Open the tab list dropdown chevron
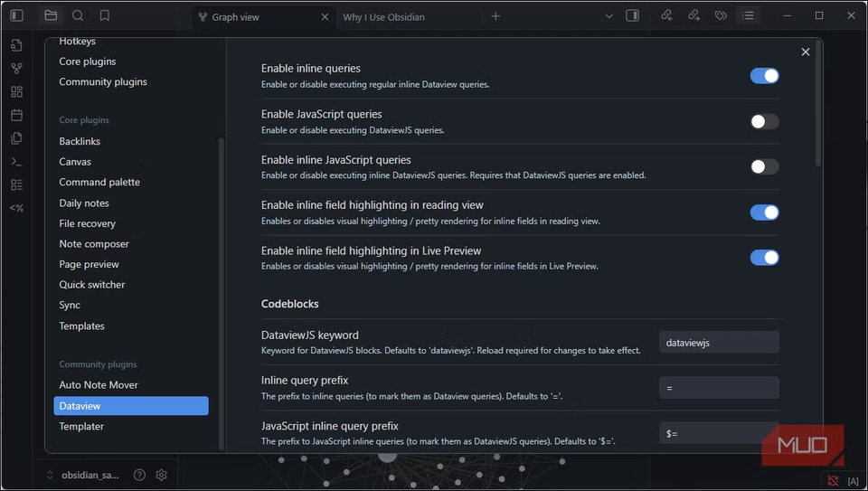The width and height of the screenshot is (868, 491). click(x=609, y=16)
